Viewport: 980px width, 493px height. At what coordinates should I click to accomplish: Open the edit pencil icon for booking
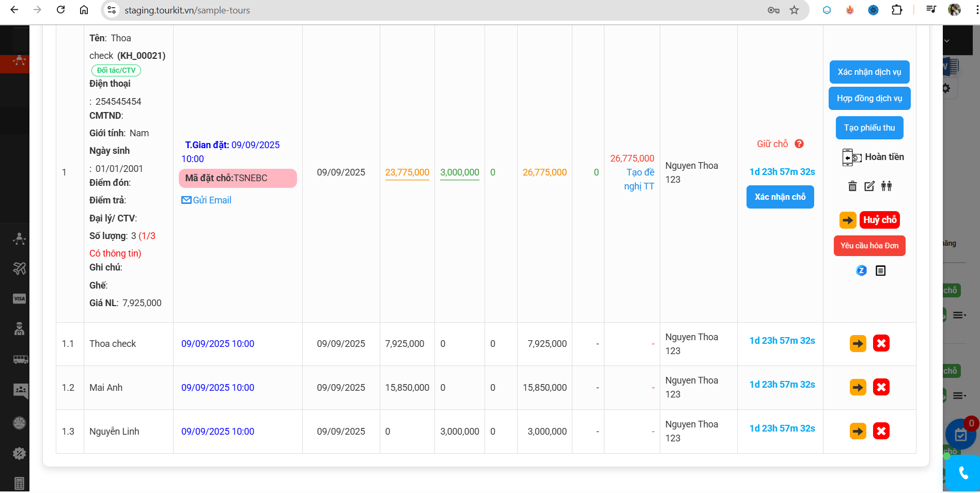869,186
